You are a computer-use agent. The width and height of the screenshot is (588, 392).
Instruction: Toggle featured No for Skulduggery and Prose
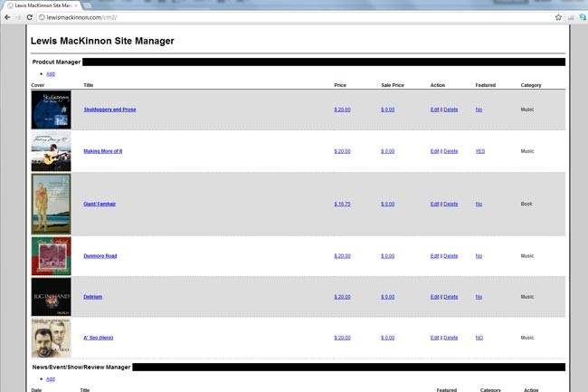click(x=479, y=110)
